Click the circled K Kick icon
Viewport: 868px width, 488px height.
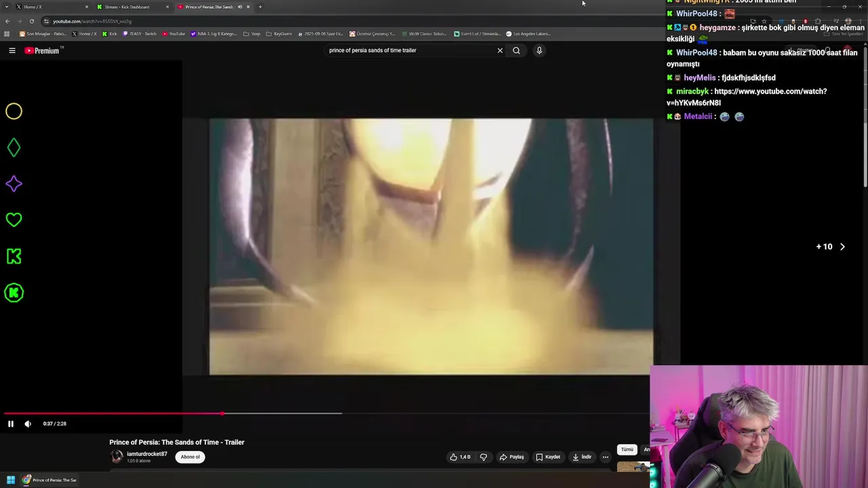pyautogui.click(x=14, y=293)
